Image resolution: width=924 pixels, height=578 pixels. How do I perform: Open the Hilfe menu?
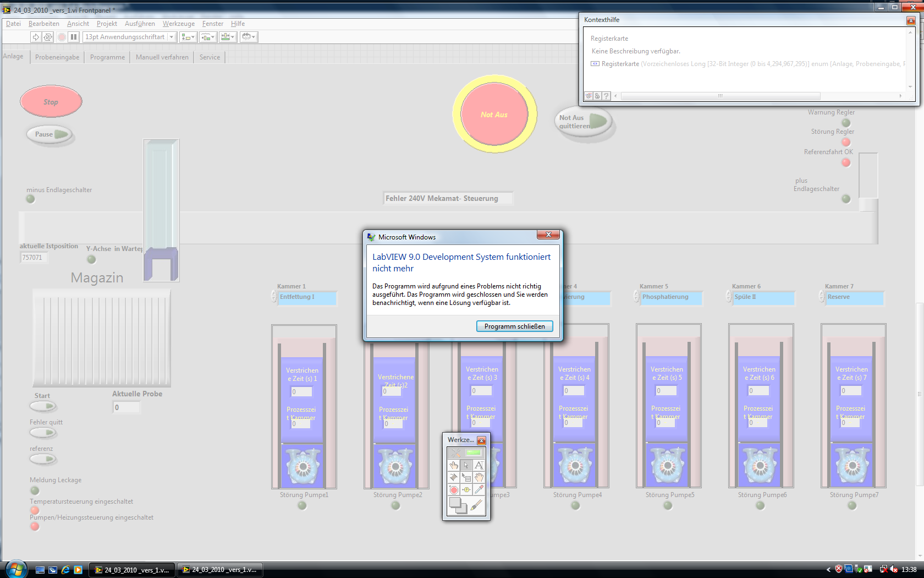pyautogui.click(x=238, y=24)
